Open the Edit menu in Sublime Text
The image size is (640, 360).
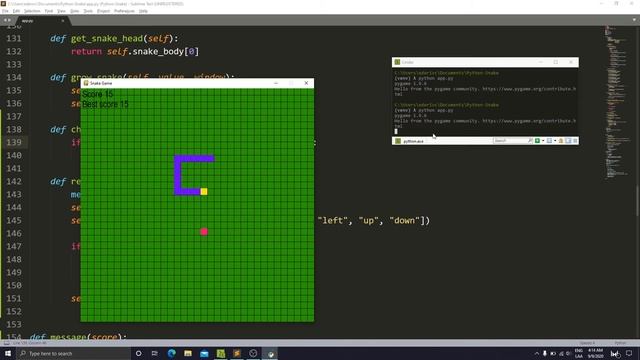pyautogui.click(x=16, y=11)
